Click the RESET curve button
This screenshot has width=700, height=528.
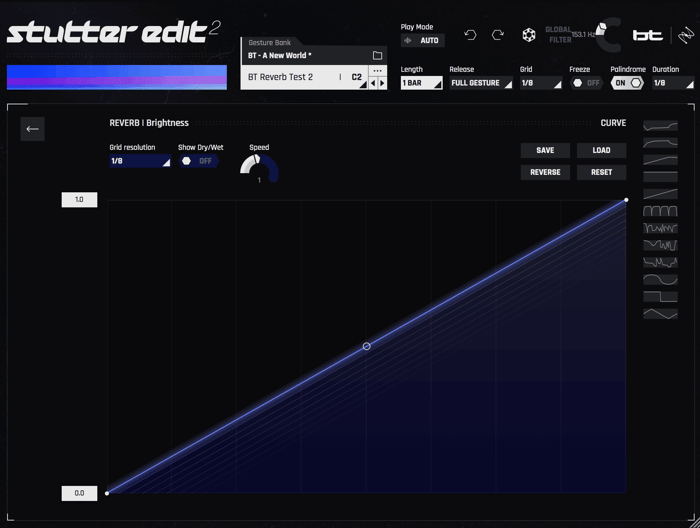point(601,172)
